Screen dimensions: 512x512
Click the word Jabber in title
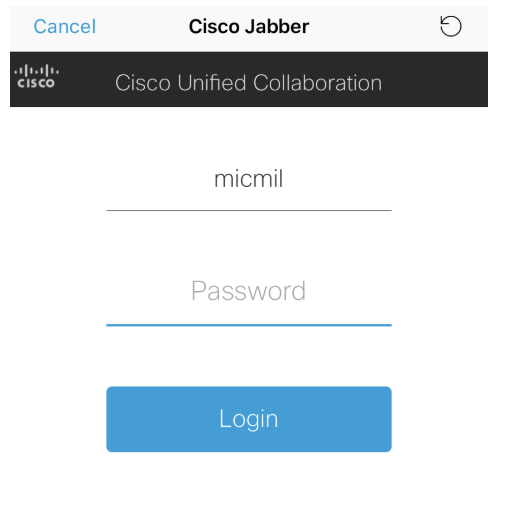[x=277, y=27]
